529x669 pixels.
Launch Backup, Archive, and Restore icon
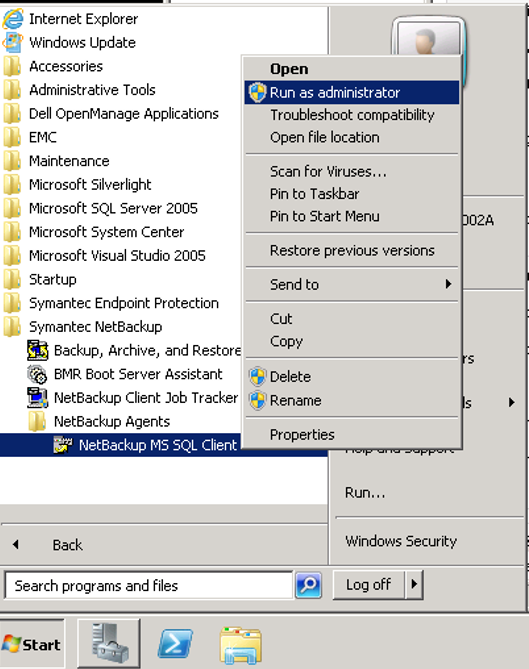38,351
